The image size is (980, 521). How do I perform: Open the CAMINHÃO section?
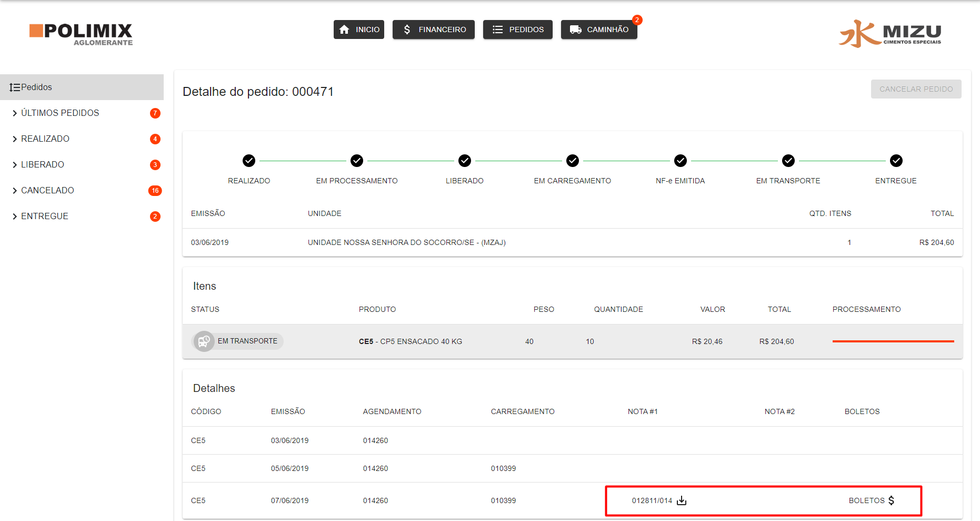599,30
